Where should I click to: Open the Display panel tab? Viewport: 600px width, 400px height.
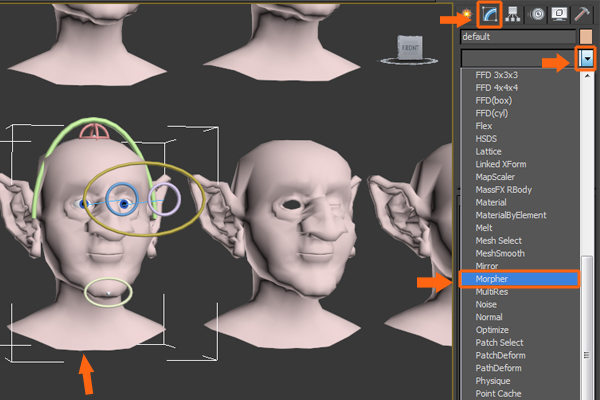pos(559,15)
